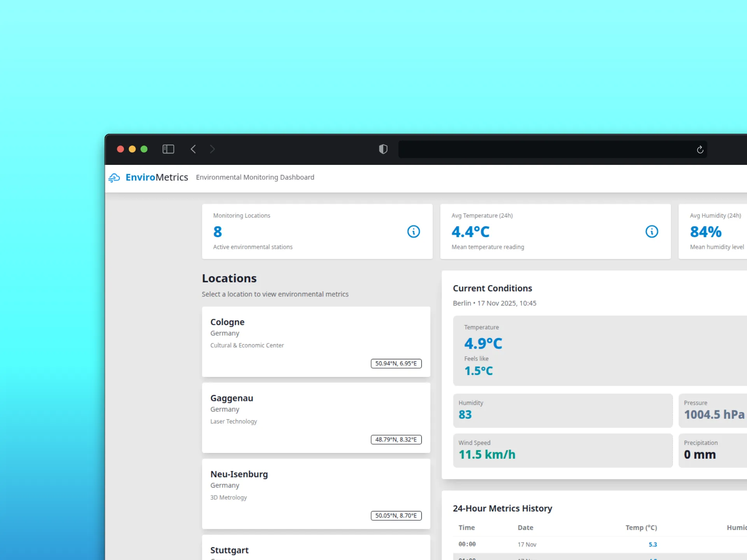Select the Neu-Isenburg location card
Viewport: 747px width, 560px height.
coord(316,494)
